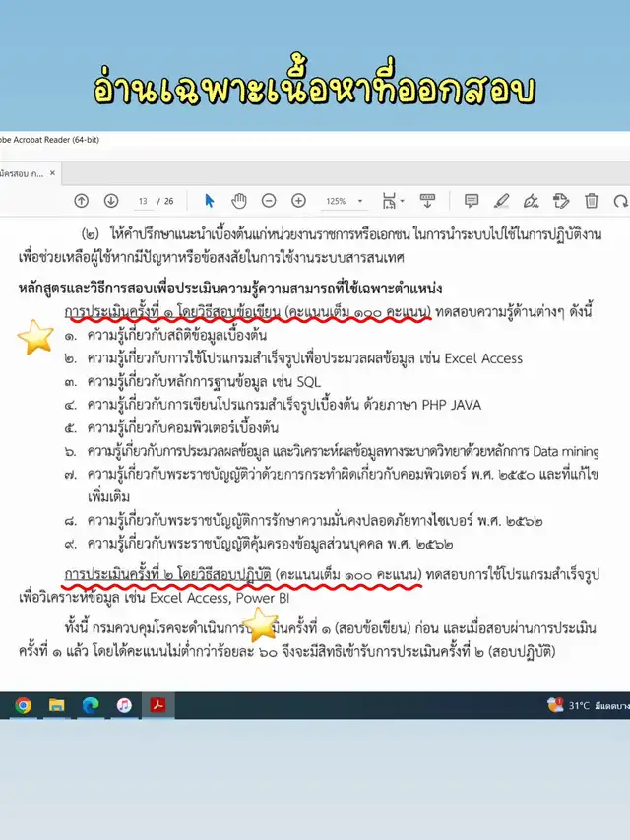
Task: Zoom out with the minus icon
Action: tap(269, 201)
